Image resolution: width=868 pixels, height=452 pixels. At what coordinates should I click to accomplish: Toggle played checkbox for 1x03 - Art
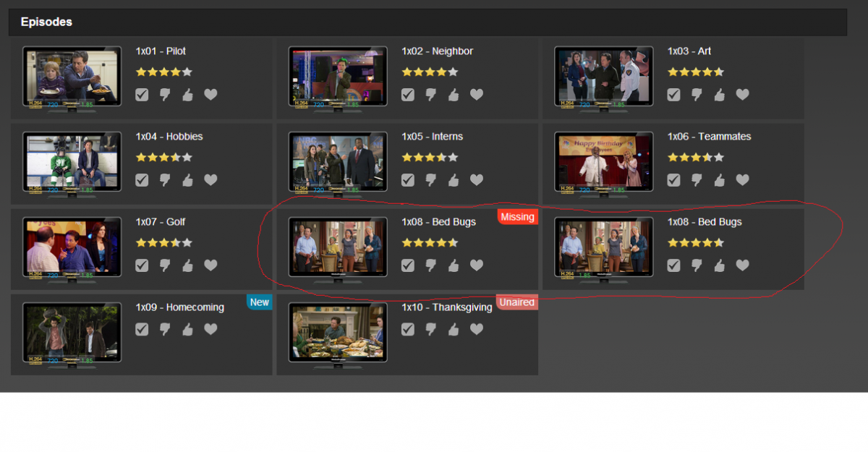coord(673,95)
